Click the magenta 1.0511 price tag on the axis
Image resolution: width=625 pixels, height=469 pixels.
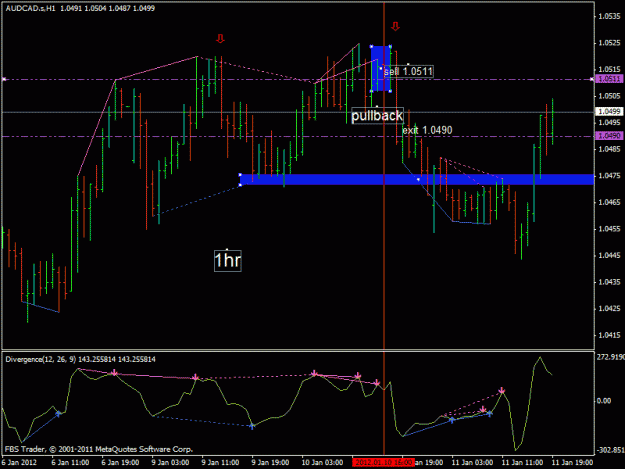(x=609, y=79)
